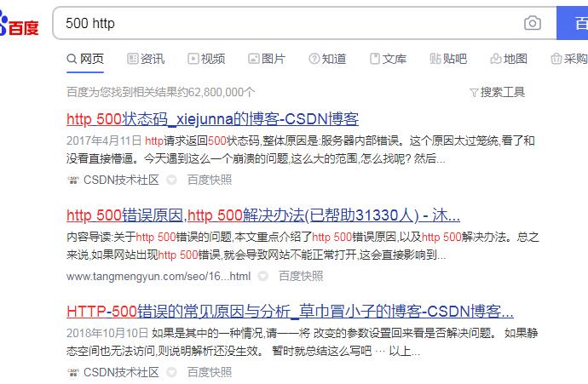Select the 网页 tab
This screenshot has height=384, width=588.
click(85, 59)
